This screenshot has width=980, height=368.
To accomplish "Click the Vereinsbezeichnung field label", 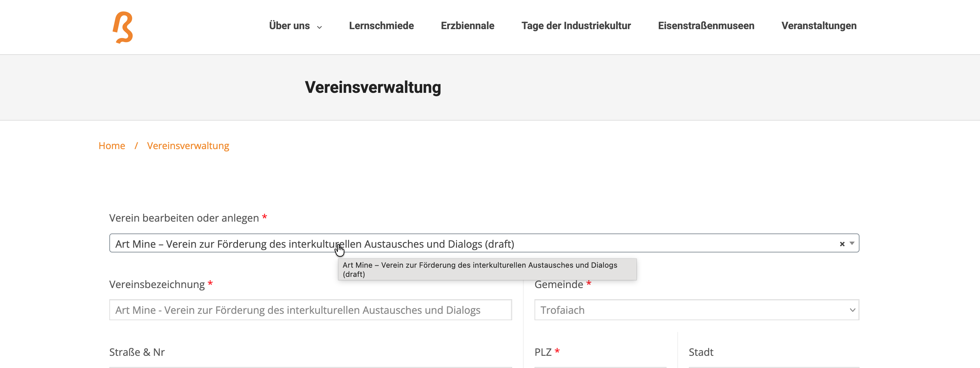I will [x=157, y=285].
